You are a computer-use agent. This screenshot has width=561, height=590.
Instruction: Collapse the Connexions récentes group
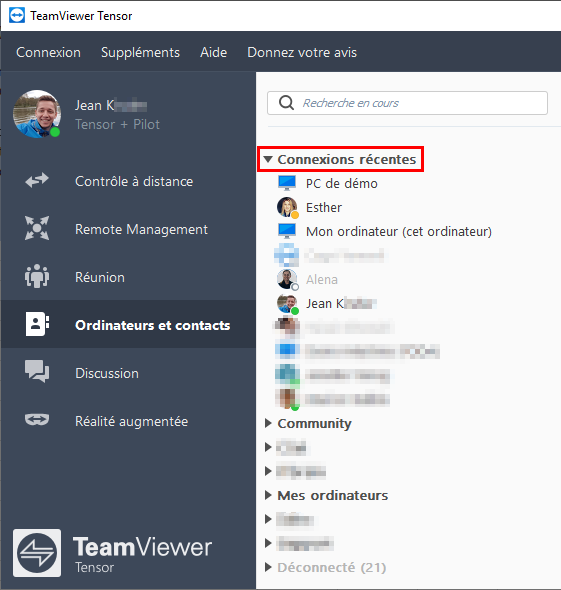[268, 159]
